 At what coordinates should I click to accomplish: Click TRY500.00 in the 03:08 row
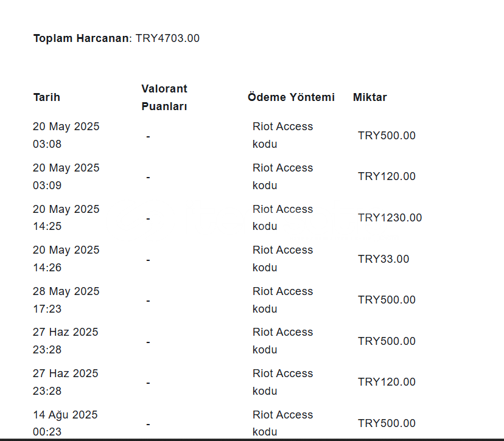(387, 136)
